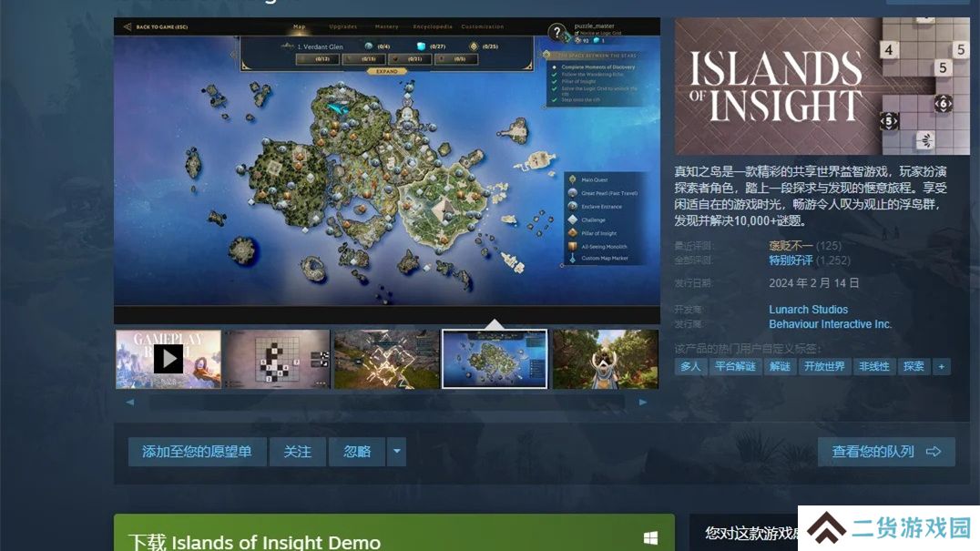
Task: Click the Main Quest legend icon
Action: [573, 180]
